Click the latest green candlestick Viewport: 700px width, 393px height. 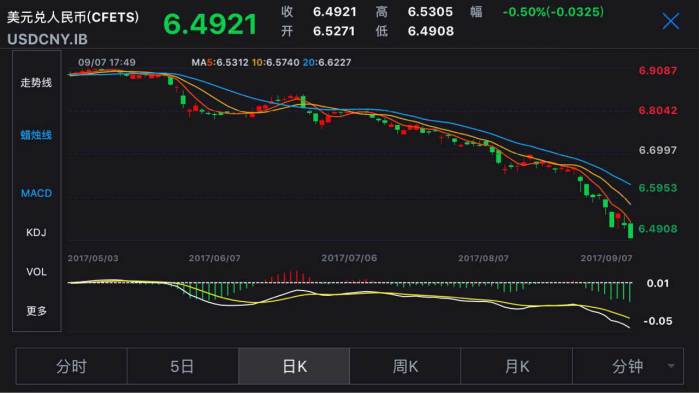tap(630, 230)
